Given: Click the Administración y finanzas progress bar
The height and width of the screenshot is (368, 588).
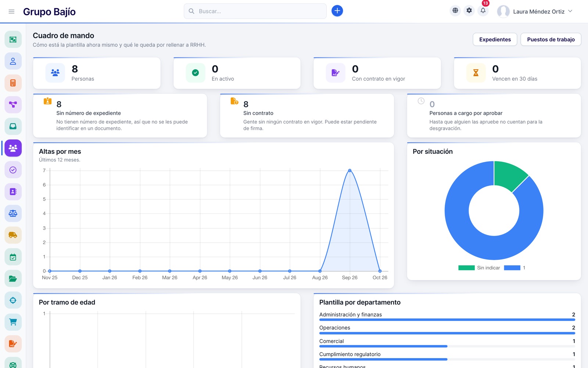Looking at the screenshot, I should 447,320.
